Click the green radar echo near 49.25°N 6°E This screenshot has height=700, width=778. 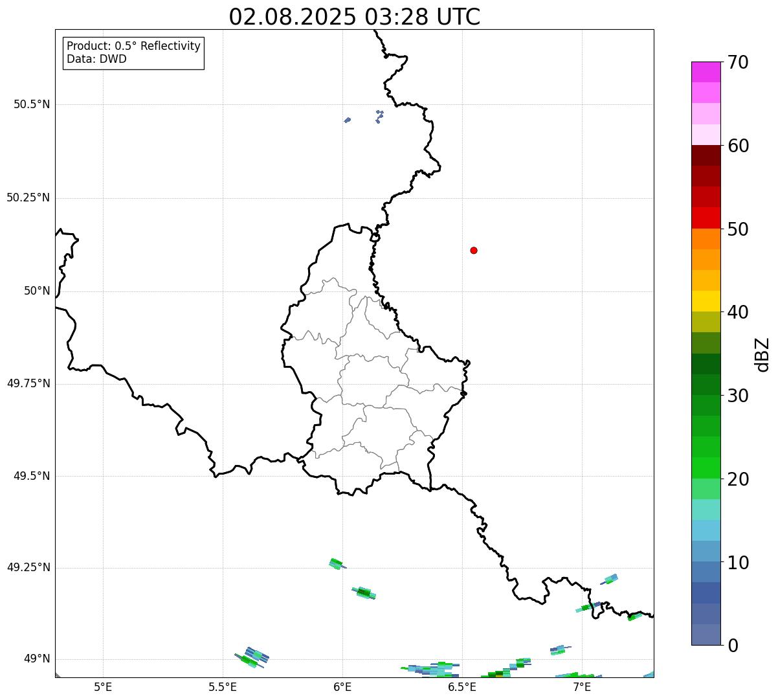click(336, 563)
